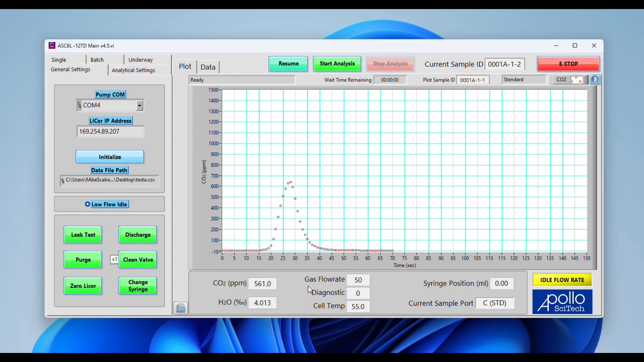The image size is (644, 362).
Task: Open the Standard plot type selector
Action: tap(524, 80)
